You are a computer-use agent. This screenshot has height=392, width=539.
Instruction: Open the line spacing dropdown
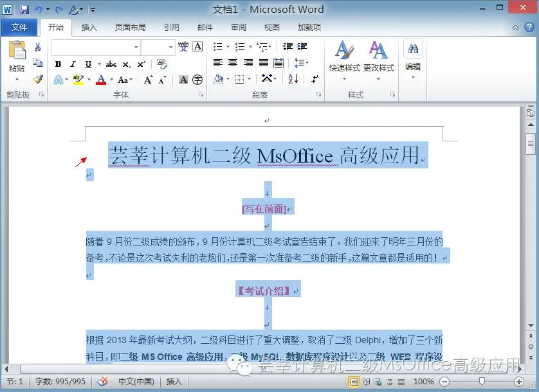301,63
